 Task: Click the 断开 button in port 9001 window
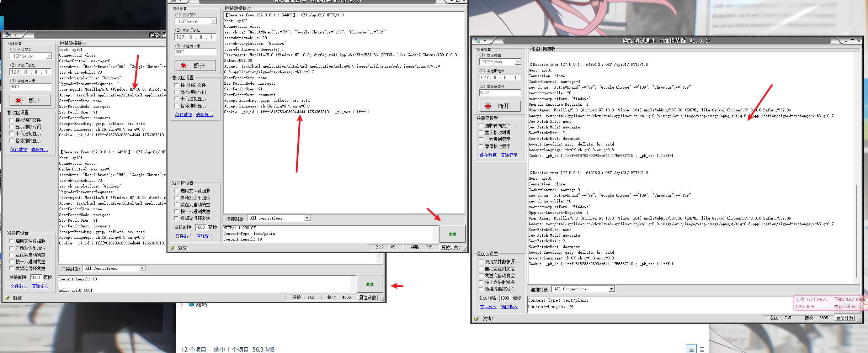pyautogui.click(x=30, y=100)
